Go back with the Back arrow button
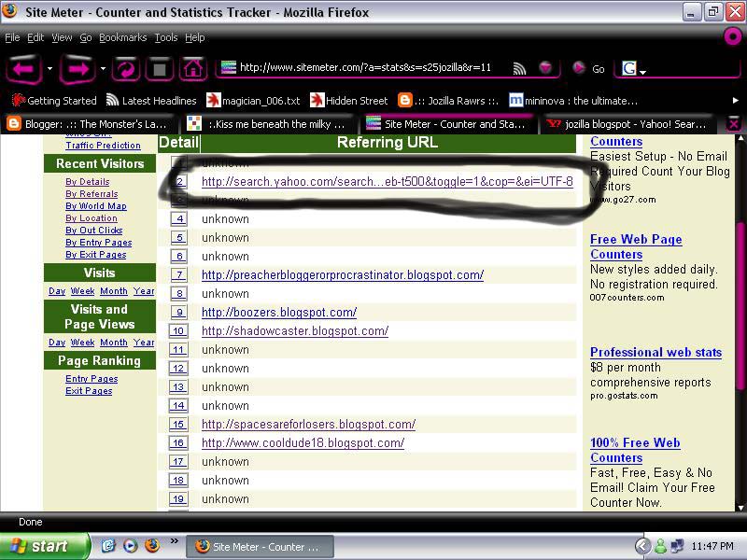The image size is (747, 560). [24, 69]
